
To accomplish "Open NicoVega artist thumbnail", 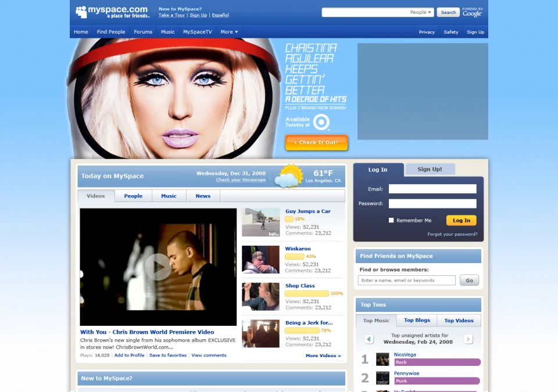I will click(382, 359).
